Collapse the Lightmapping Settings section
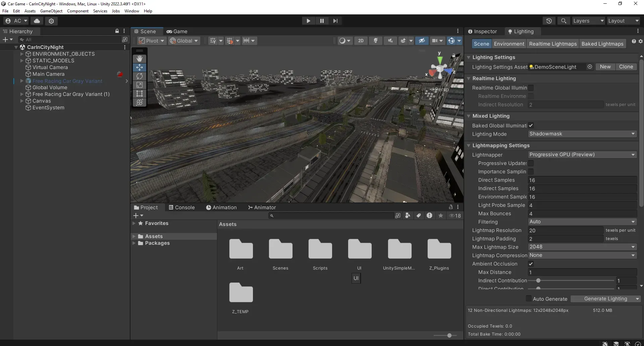 click(469, 146)
